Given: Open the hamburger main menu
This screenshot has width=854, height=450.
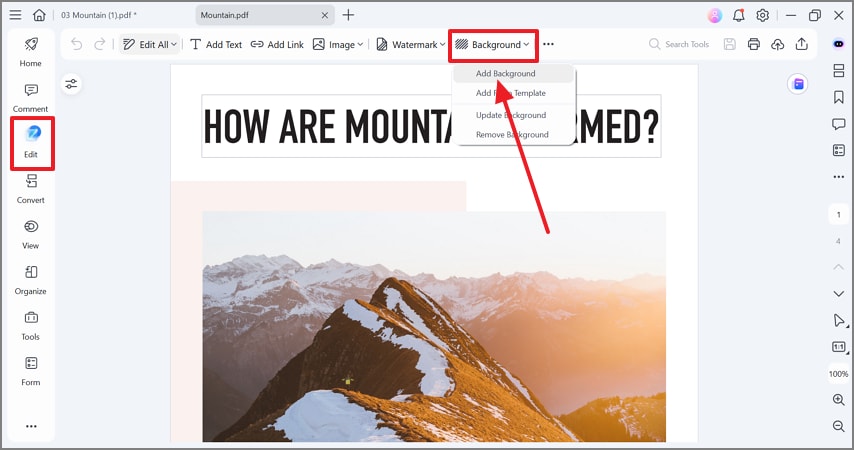Looking at the screenshot, I should click(x=15, y=15).
